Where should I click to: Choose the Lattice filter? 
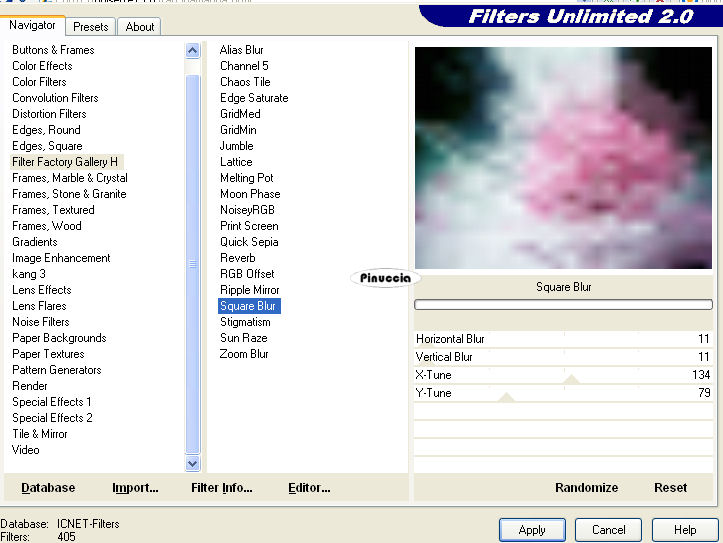click(236, 162)
